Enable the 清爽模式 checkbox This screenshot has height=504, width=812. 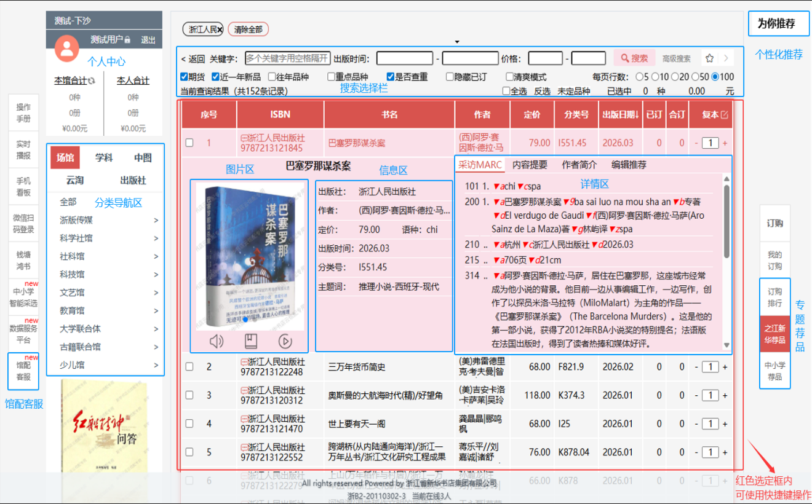[509, 77]
